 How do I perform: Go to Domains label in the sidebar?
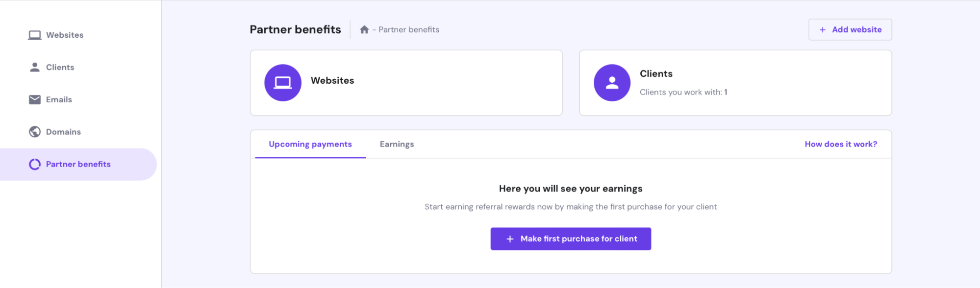coord(63,132)
